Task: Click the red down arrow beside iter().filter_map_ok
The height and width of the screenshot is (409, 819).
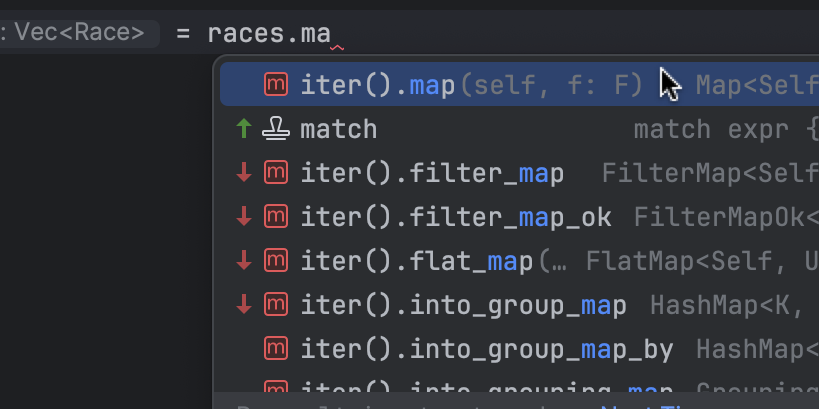Action: (x=243, y=217)
